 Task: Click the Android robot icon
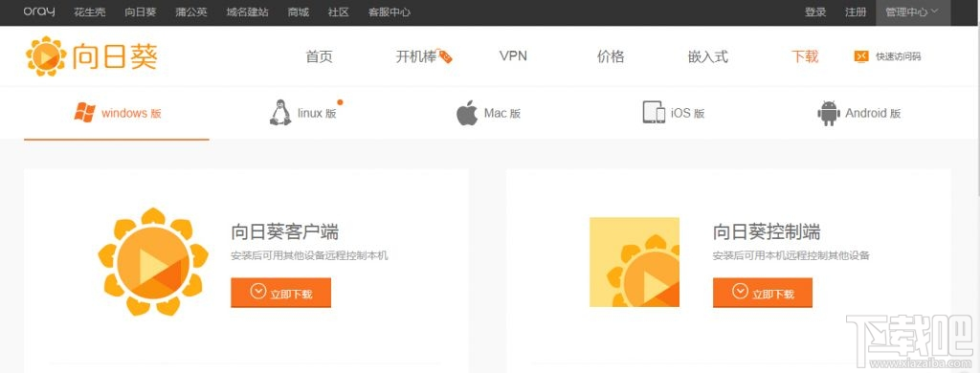(829, 113)
